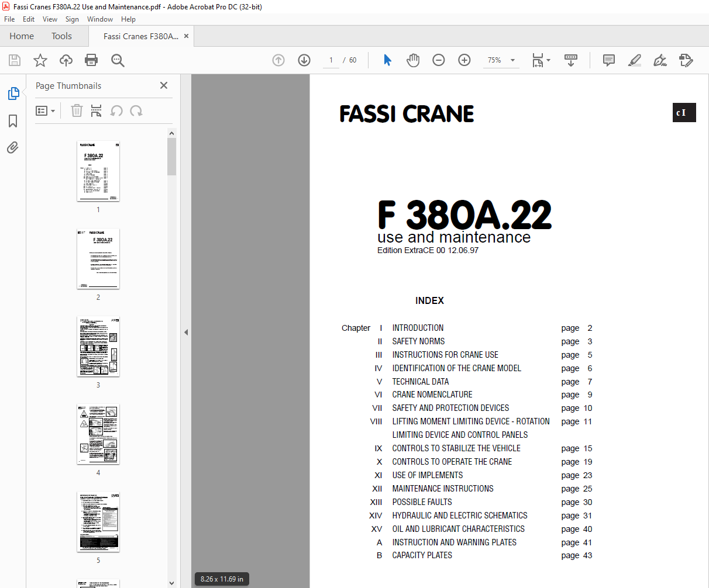
Task: Click the CRANE NOMENCLATURE index entry
Action: (x=432, y=395)
